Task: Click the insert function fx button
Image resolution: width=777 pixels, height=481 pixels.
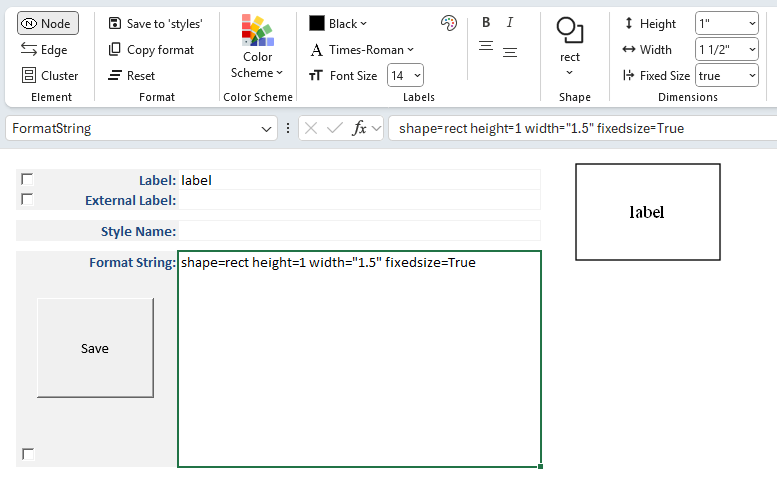Action: tap(360, 128)
